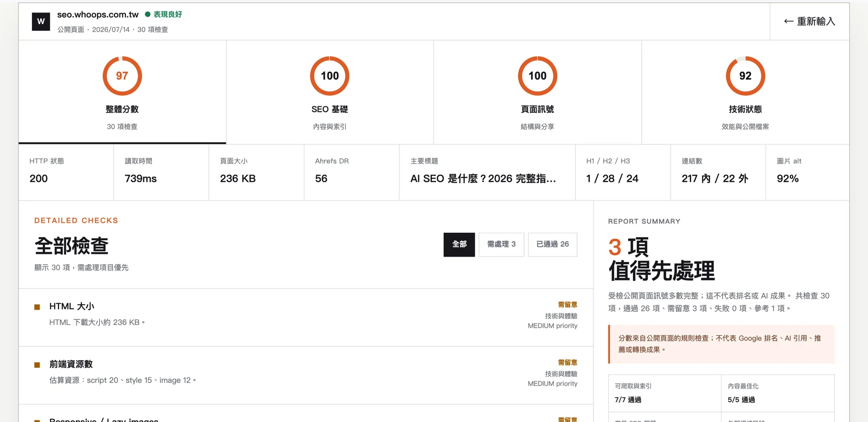Click the 92 技術狀態 score ring
The width and height of the screenshot is (868, 422).
tap(745, 76)
